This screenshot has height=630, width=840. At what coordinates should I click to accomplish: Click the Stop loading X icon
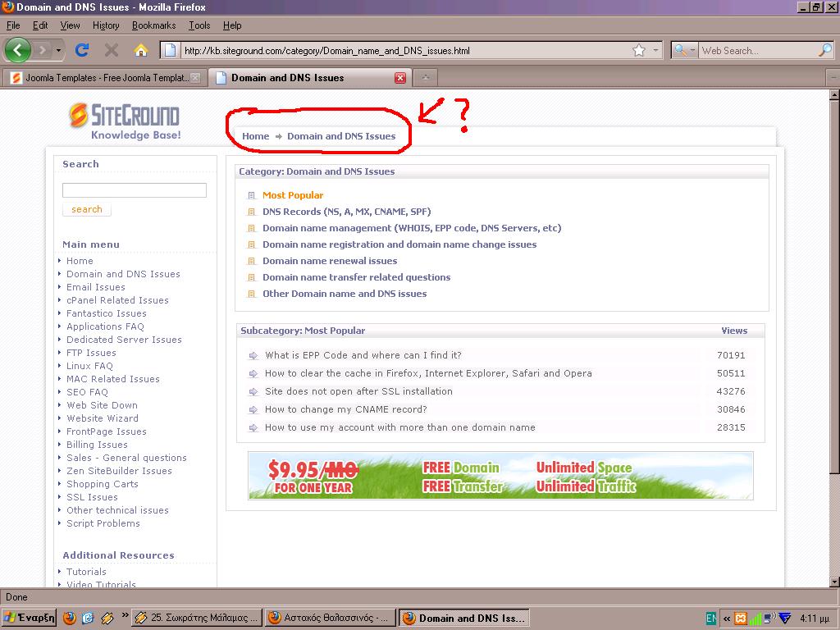(112, 50)
